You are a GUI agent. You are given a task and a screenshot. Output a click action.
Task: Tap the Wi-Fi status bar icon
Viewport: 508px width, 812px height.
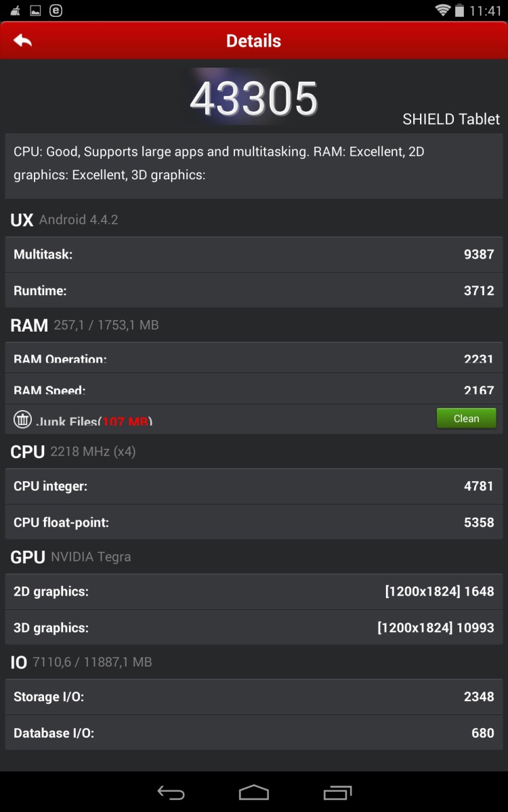443,10
